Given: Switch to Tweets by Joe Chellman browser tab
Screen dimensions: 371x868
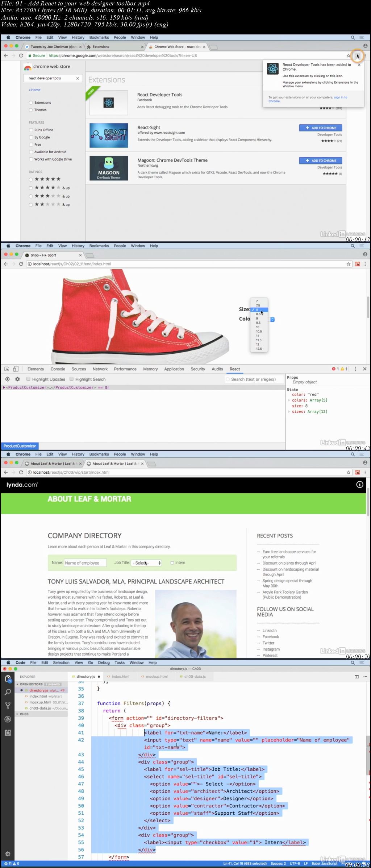Looking at the screenshot, I should (x=54, y=47).
